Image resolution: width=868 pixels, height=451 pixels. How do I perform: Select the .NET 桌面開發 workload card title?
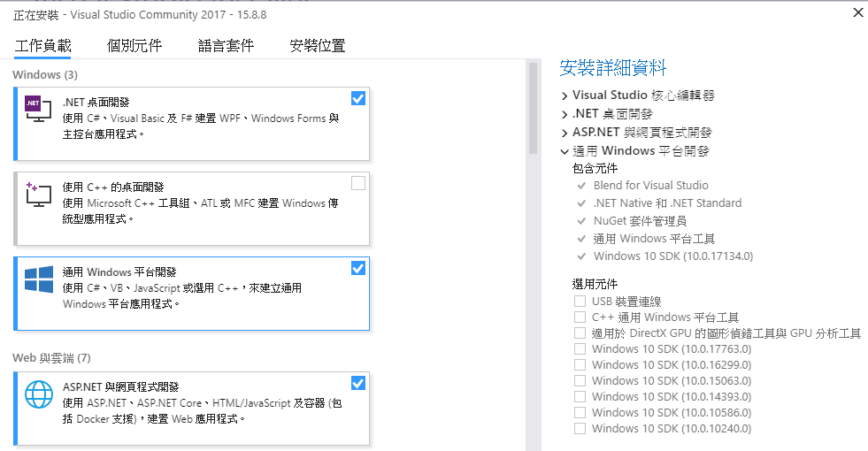click(x=96, y=103)
